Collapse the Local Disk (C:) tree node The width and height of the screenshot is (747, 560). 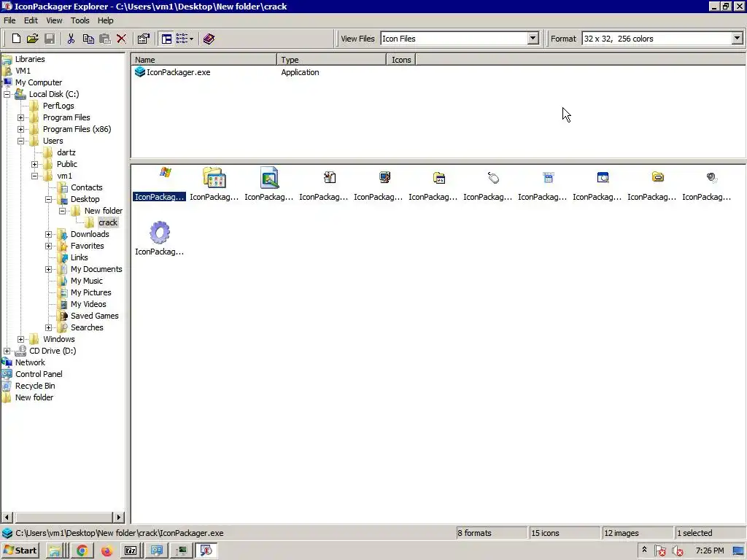[7, 94]
